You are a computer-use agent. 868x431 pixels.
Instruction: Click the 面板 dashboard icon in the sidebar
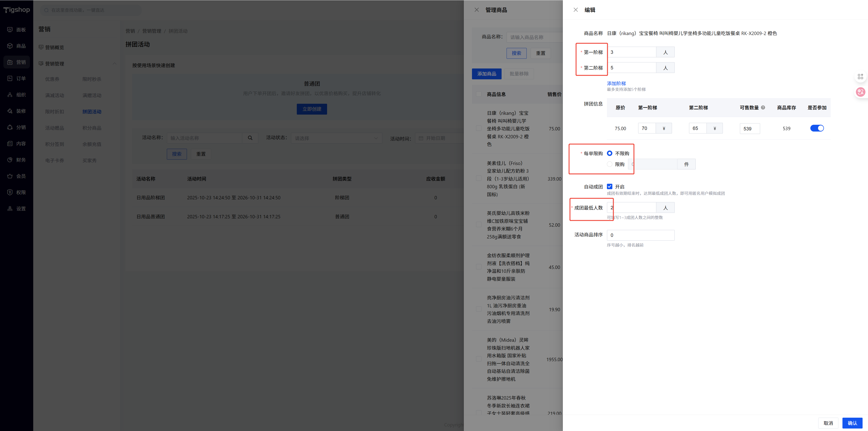10,30
